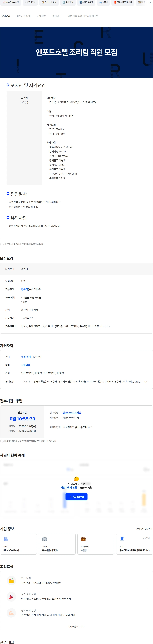The width and height of the screenshot is (153, 644).
Task: Expand the 우대조건 list chevron
Action: point(146,382)
